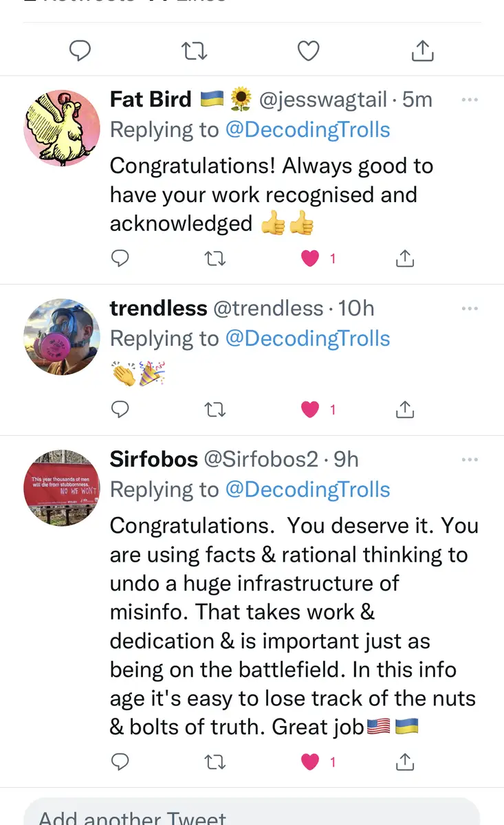The height and width of the screenshot is (825, 504).
Task: Retweet the Sirfobos tweet
Action: pos(215,761)
